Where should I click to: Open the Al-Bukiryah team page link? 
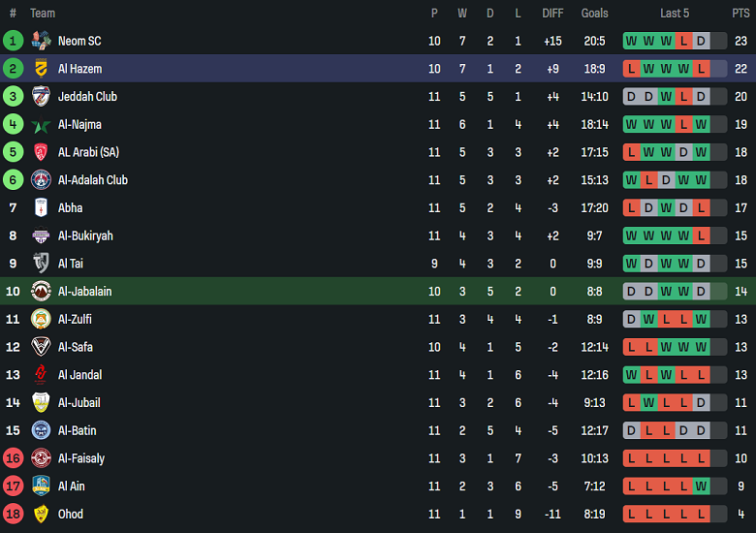click(x=85, y=236)
